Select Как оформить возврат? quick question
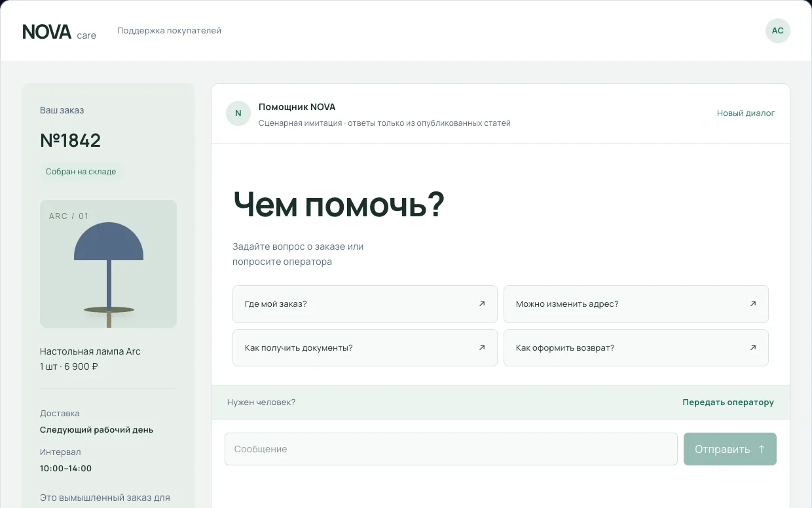 click(x=636, y=348)
